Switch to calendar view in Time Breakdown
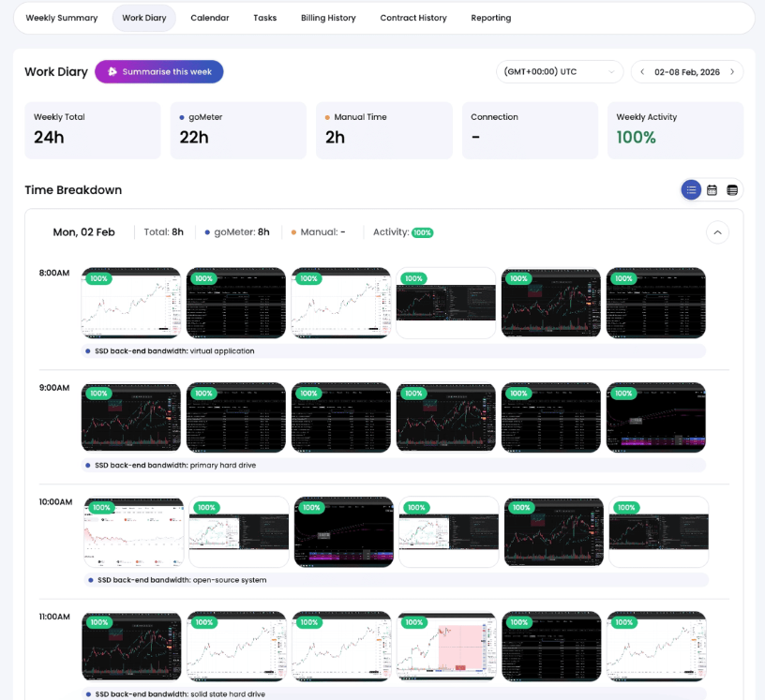The height and width of the screenshot is (700, 765). (x=712, y=190)
